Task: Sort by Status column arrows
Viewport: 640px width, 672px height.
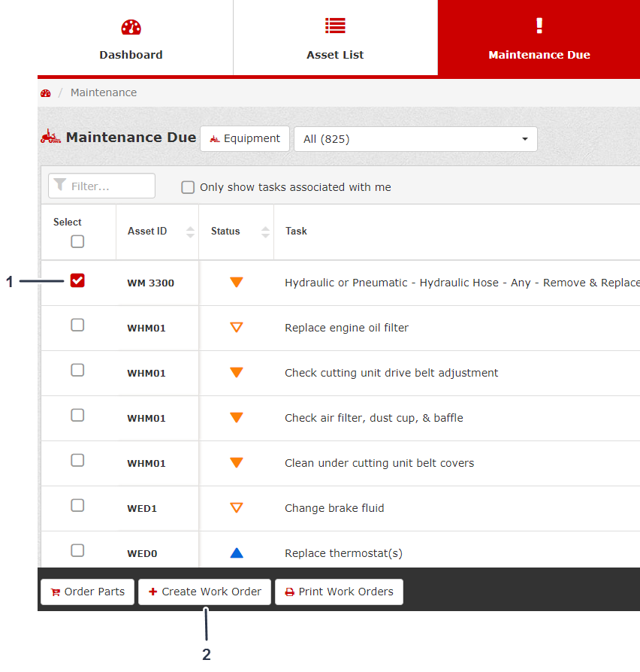Action: click(265, 232)
